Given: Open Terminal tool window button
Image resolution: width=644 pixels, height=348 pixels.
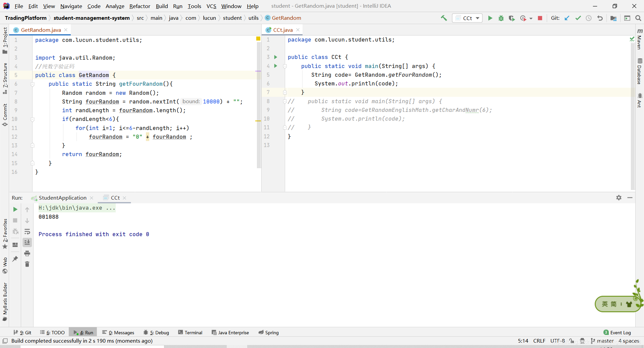Looking at the screenshot, I should (190, 332).
